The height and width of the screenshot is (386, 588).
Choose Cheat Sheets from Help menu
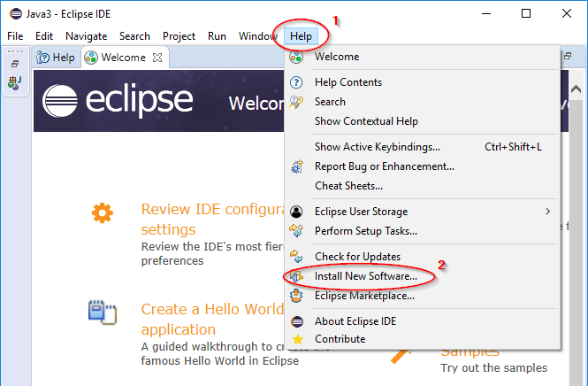click(348, 186)
